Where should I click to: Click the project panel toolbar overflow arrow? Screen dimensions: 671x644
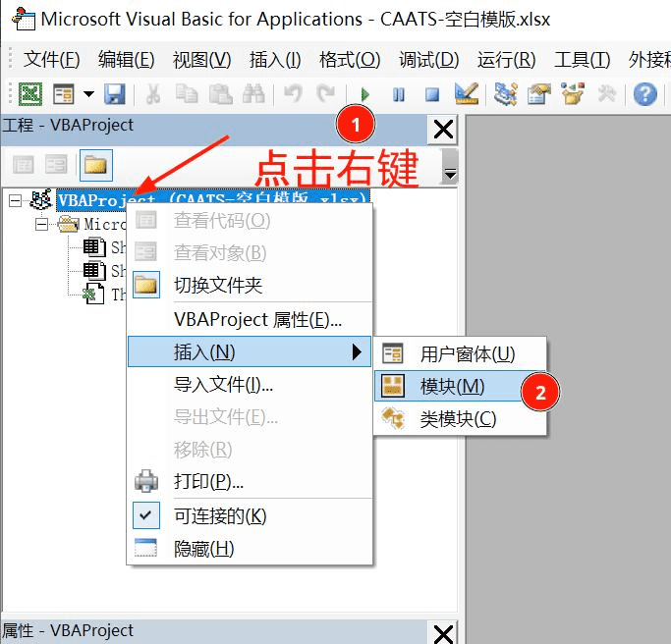[450, 167]
